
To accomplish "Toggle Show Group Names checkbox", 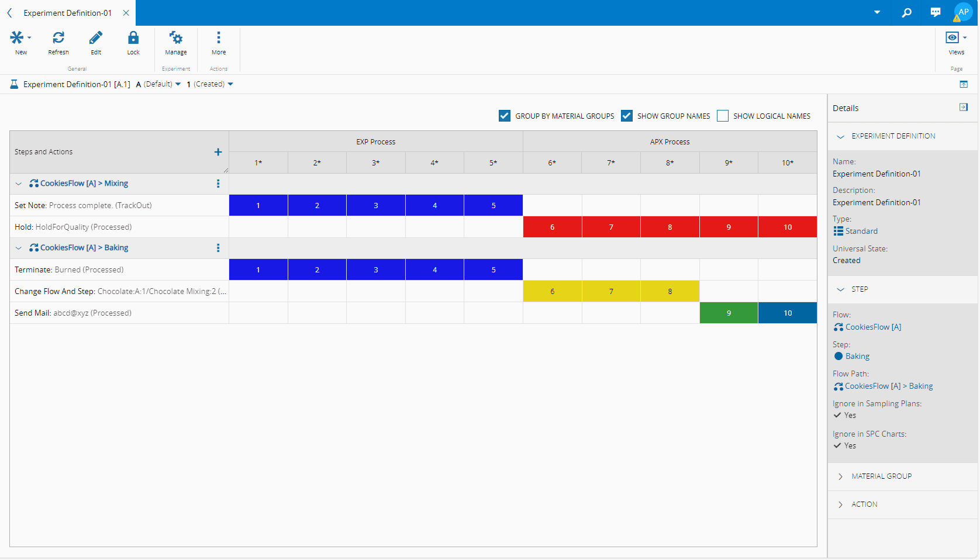I will [x=627, y=116].
